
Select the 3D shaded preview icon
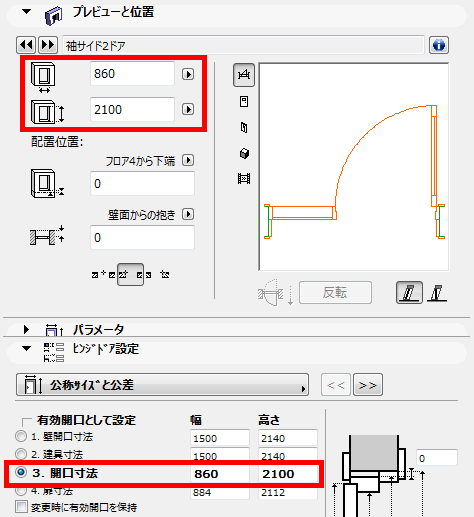(x=244, y=153)
